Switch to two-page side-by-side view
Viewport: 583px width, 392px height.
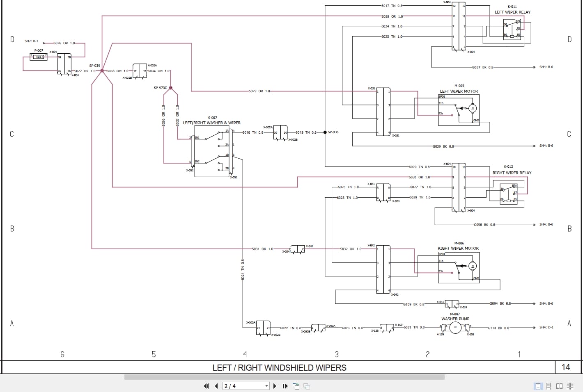coord(559,386)
